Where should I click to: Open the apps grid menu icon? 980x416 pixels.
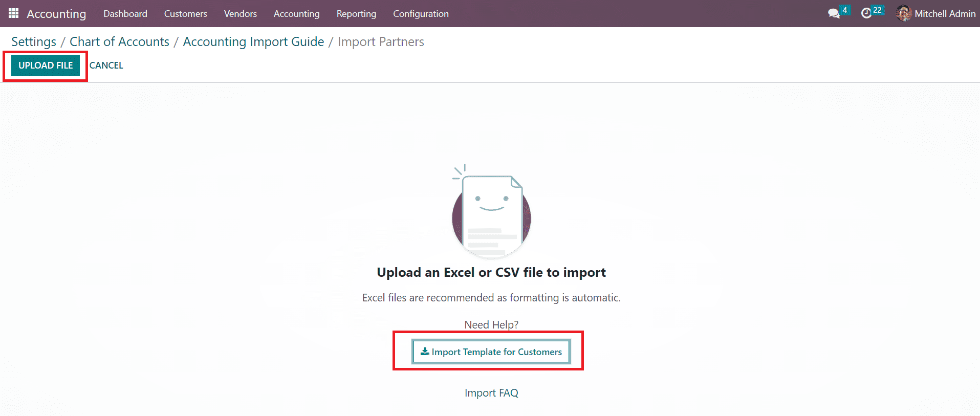pyautogui.click(x=14, y=13)
